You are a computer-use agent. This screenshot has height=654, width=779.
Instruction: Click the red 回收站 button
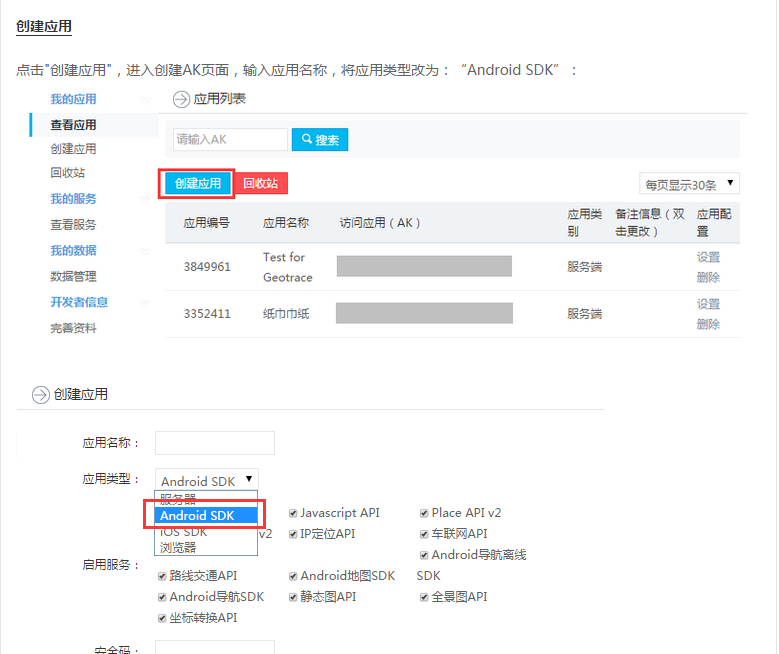[x=260, y=184]
